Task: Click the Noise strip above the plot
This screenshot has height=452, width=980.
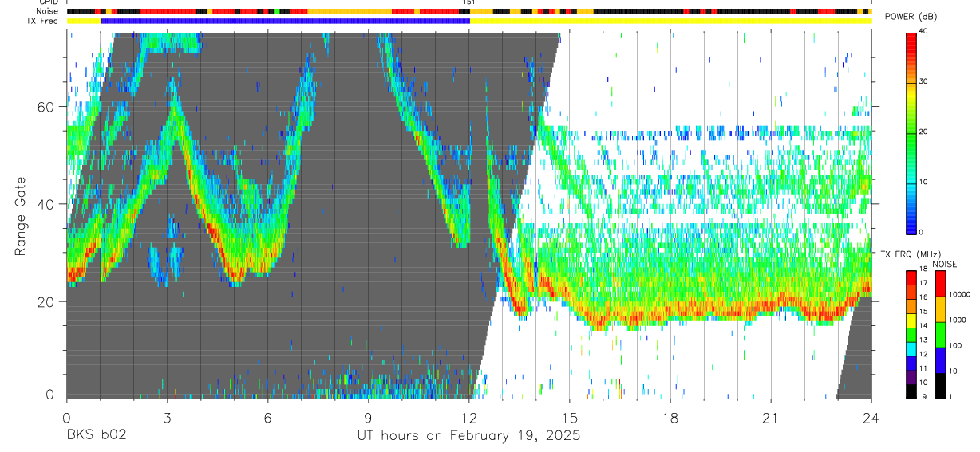Action: point(469,11)
